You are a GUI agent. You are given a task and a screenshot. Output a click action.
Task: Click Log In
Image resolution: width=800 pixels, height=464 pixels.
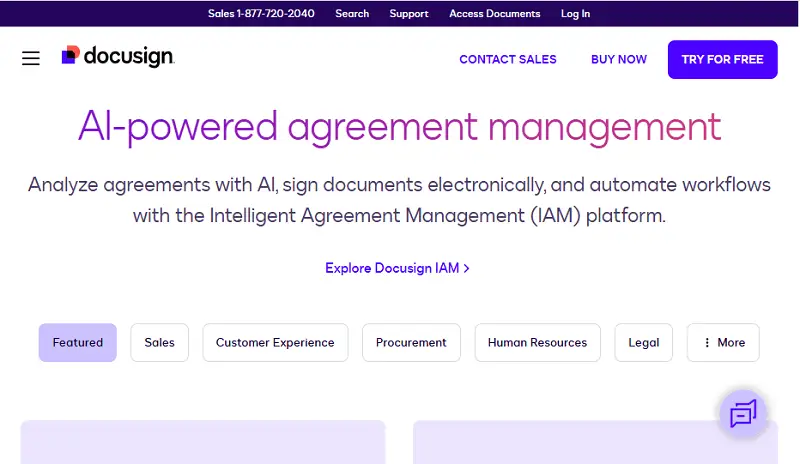click(575, 14)
